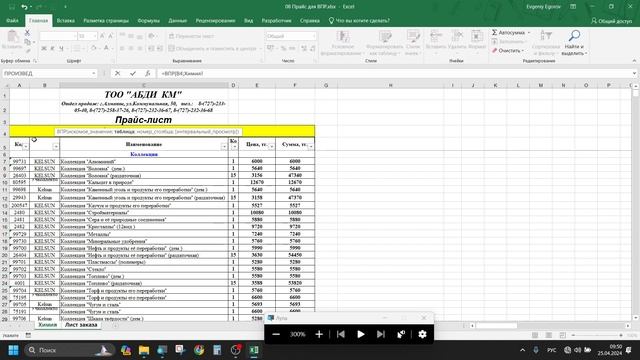640x360 pixels.
Task: Switch to the Данные tab
Action: click(x=178, y=20)
